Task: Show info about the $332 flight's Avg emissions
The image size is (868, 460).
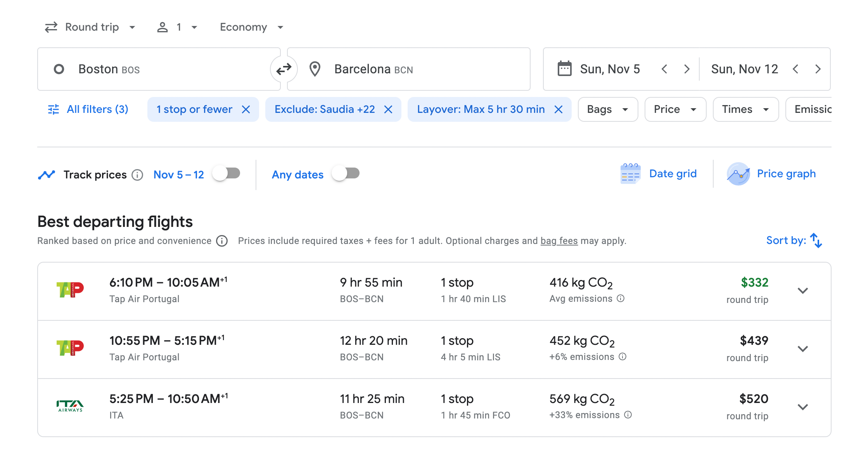Action: tap(621, 298)
